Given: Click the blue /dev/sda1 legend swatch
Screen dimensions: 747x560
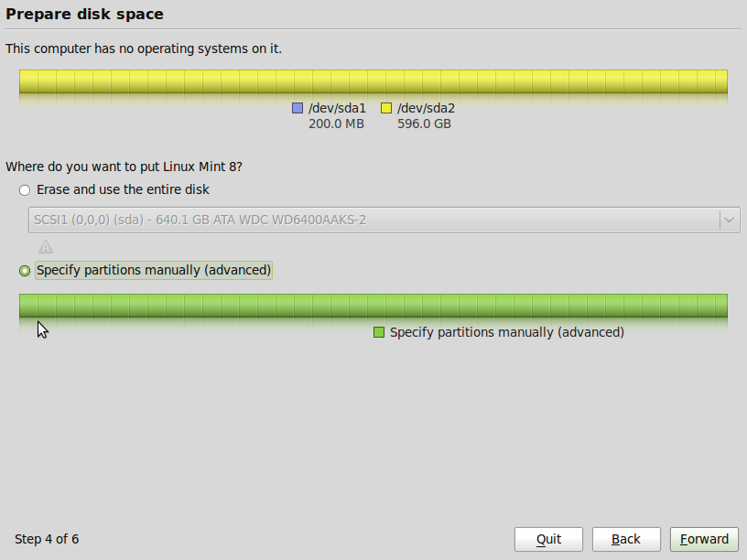Looking at the screenshot, I should coord(298,108).
